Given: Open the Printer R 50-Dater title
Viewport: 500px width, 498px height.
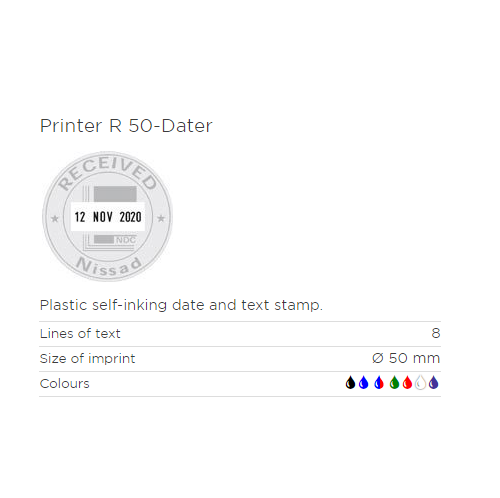Looking at the screenshot, I should (126, 126).
